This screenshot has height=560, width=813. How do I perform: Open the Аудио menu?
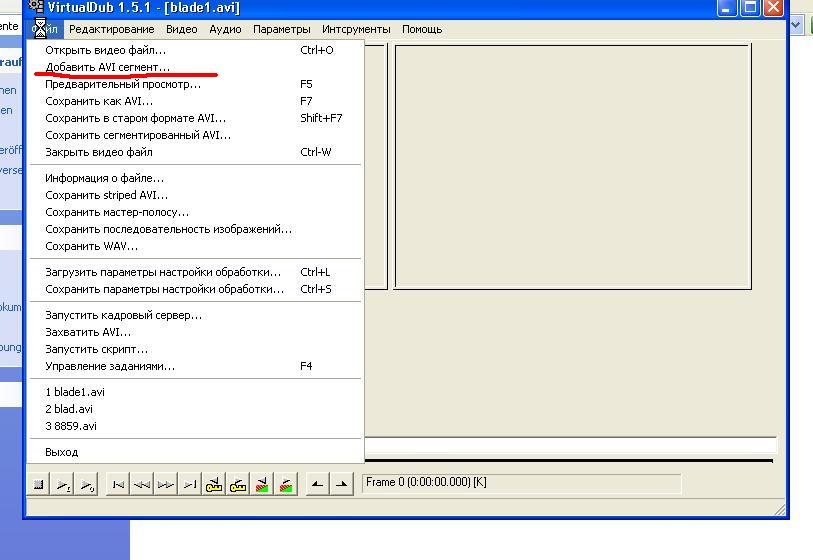pyautogui.click(x=225, y=30)
